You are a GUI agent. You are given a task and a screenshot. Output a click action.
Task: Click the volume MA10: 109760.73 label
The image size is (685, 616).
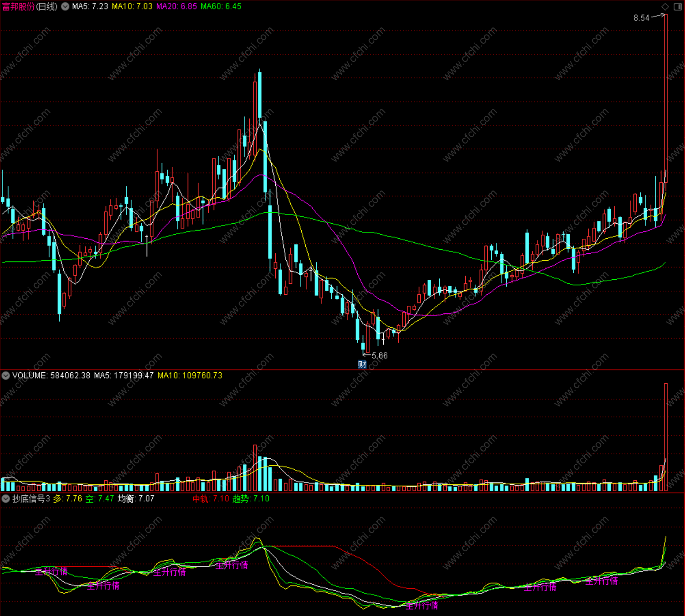[x=190, y=375]
